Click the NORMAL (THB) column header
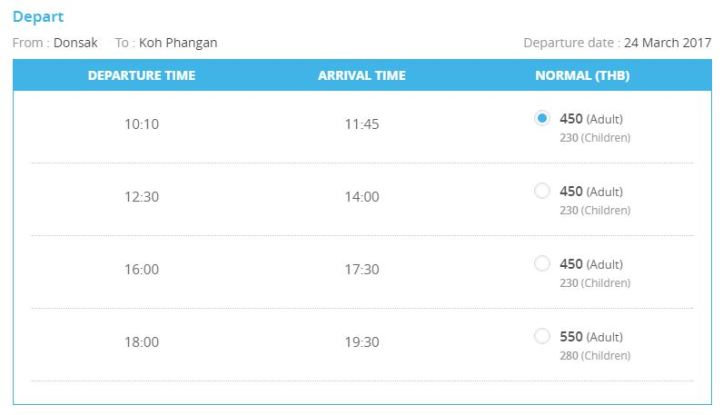 coord(582,75)
